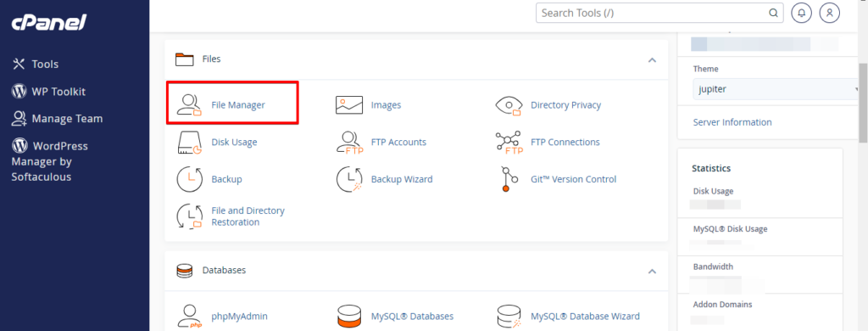Open the FTP Connections icon
Image resolution: width=868 pixels, height=331 pixels.
[x=509, y=142]
